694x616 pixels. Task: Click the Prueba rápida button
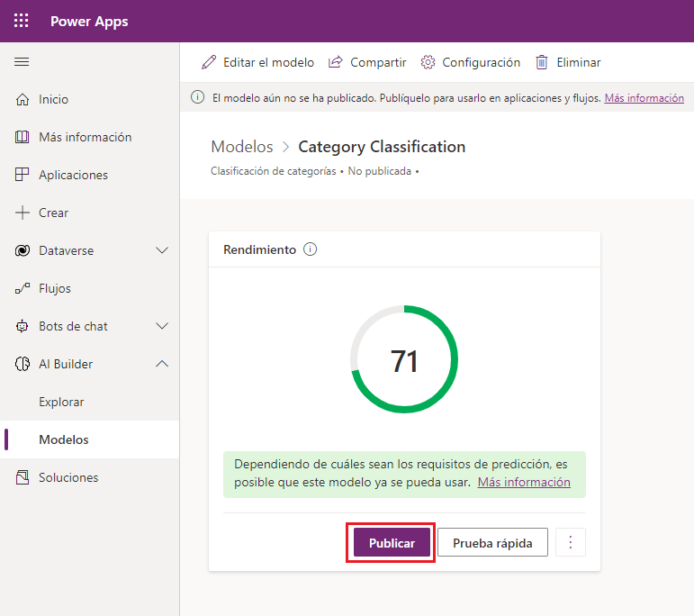(492, 542)
